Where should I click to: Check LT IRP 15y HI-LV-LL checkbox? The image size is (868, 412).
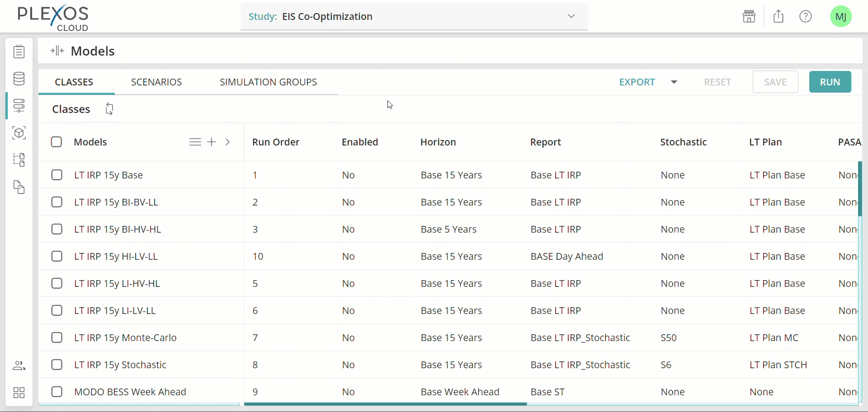coord(57,256)
